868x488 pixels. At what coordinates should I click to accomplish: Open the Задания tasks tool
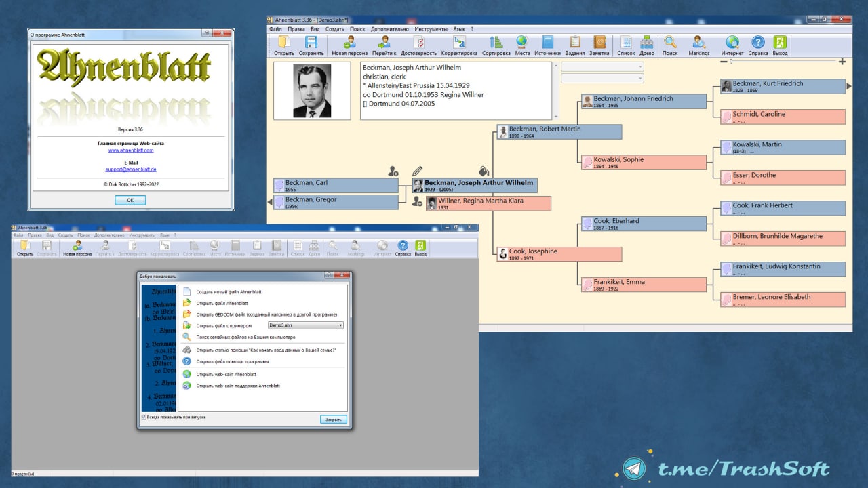[x=574, y=45]
